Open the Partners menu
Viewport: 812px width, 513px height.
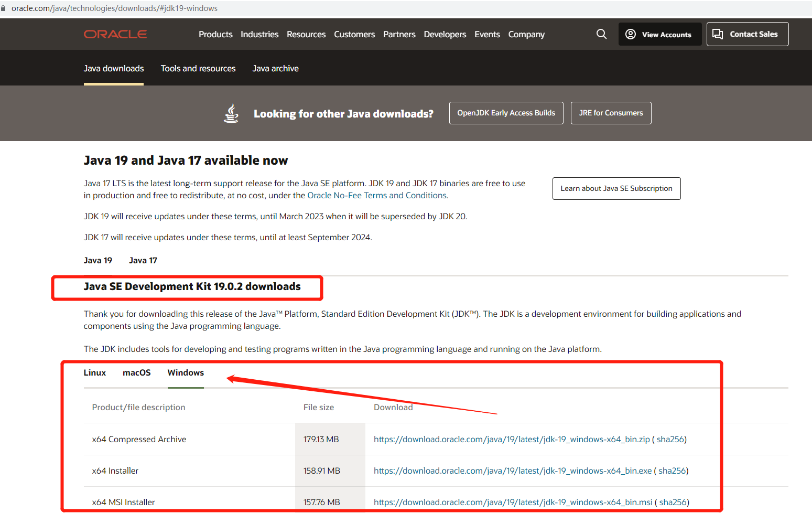[x=399, y=34]
